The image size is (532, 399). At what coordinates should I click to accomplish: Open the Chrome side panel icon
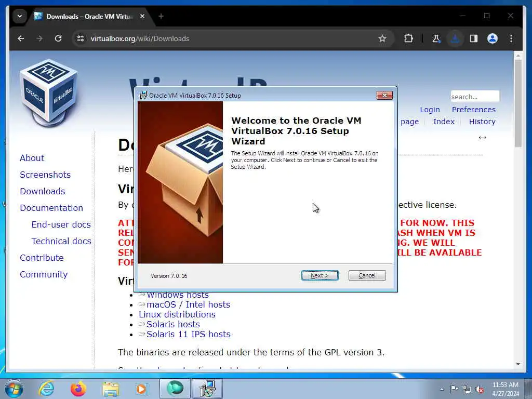474,38
